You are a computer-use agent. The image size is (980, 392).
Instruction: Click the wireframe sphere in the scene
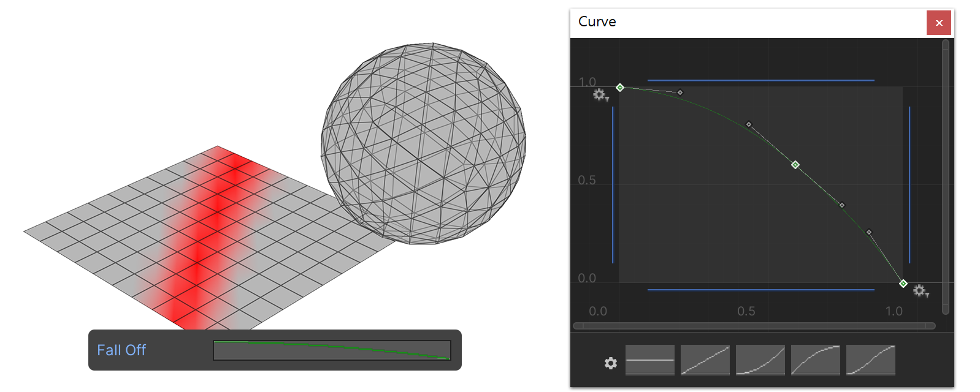[x=423, y=143]
